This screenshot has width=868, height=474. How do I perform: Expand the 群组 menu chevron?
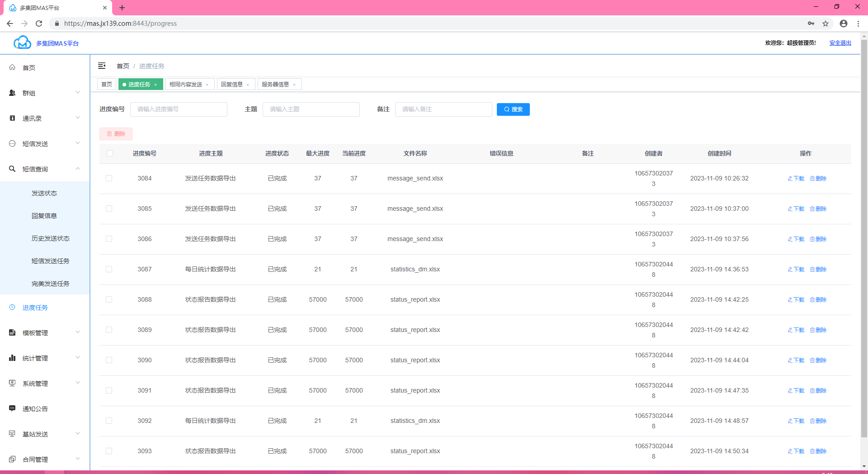tap(78, 92)
